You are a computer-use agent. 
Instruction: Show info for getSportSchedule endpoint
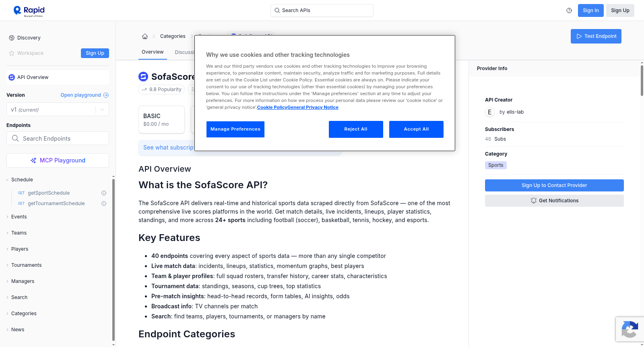pos(104,193)
